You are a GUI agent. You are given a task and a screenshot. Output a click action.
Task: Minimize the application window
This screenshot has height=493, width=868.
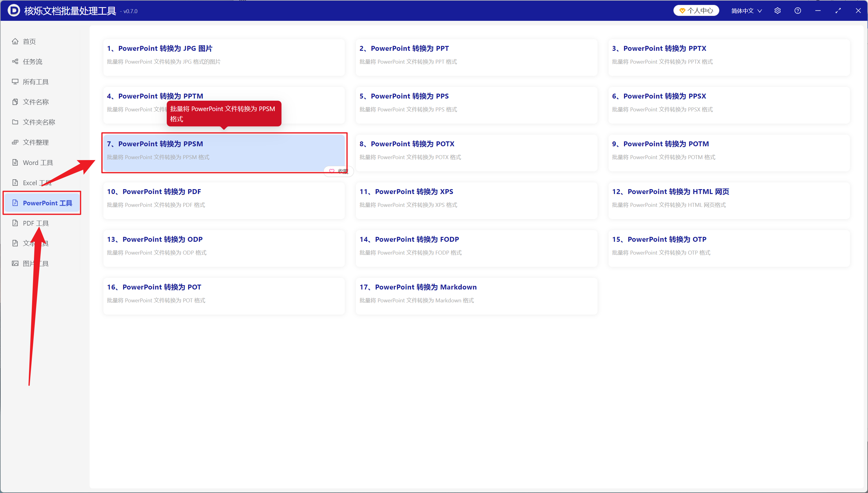point(818,10)
